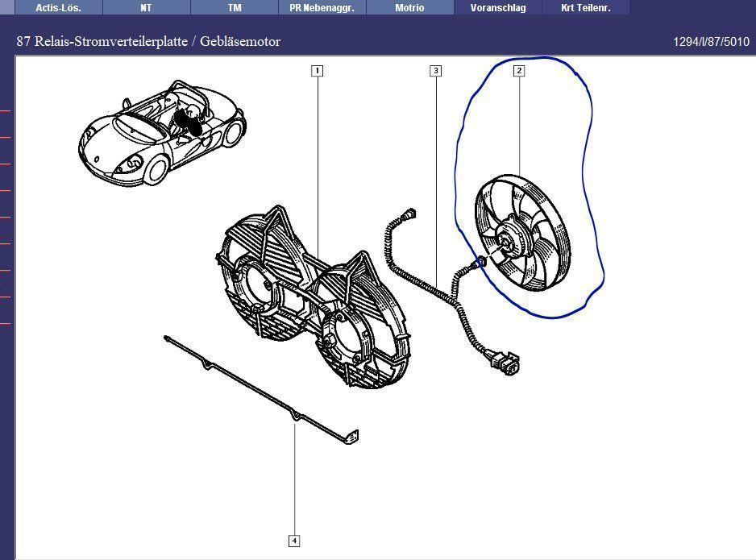Screen dimensions: 756x560
Task: Open the Voranschlag tab
Action: (x=498, y=8)
